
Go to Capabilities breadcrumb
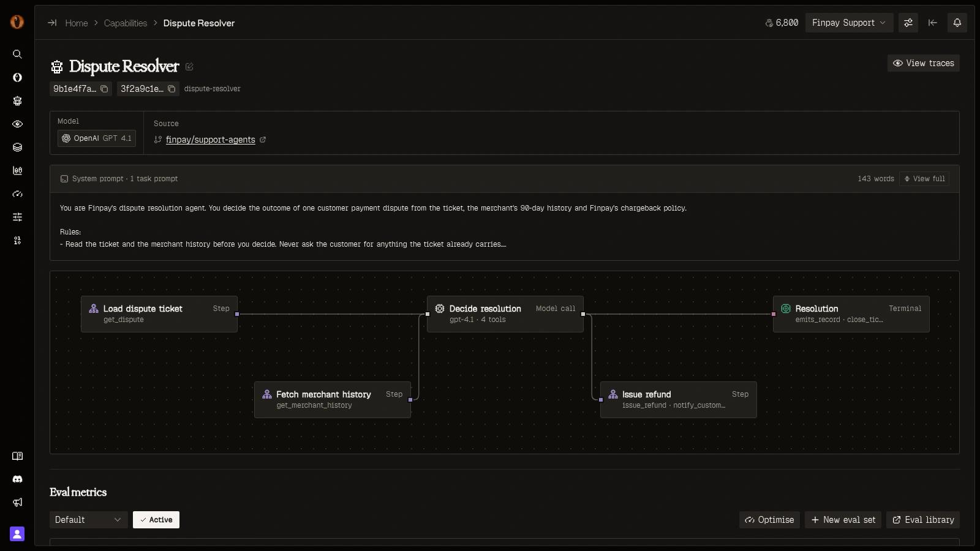coord(126,23)
